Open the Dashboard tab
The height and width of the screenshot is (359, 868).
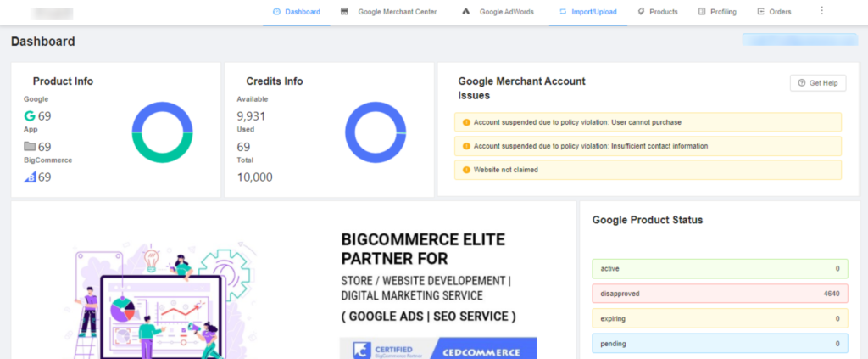(297, 12)
